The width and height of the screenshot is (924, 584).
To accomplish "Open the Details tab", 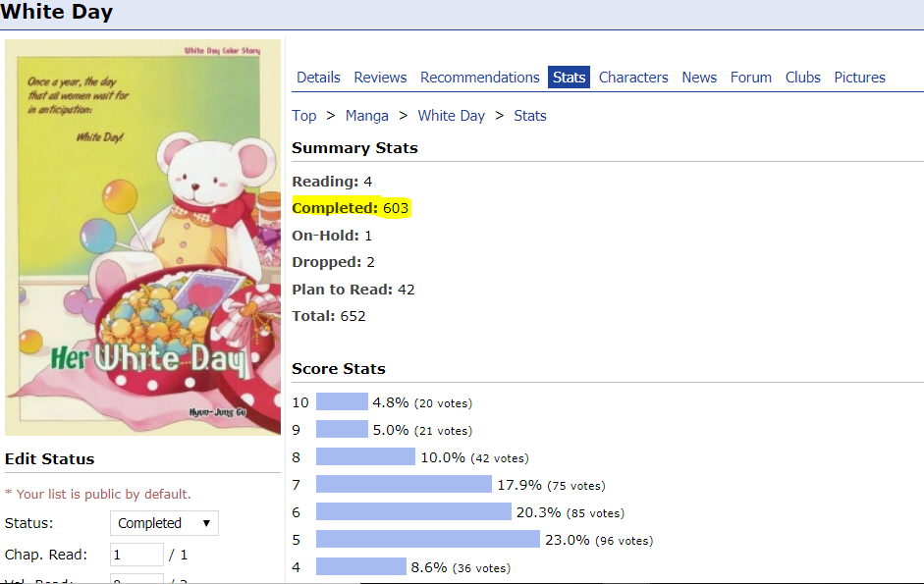I will [x=318, y=78].
